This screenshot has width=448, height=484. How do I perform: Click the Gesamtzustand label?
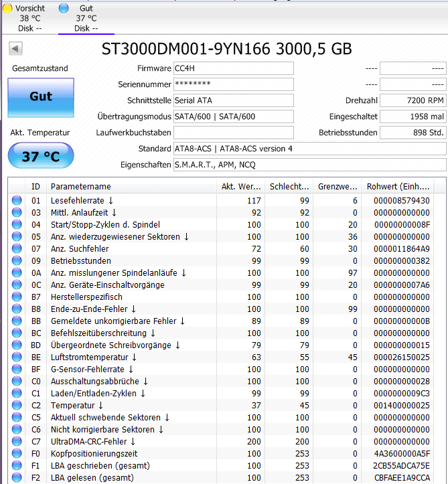click(40, 68)
